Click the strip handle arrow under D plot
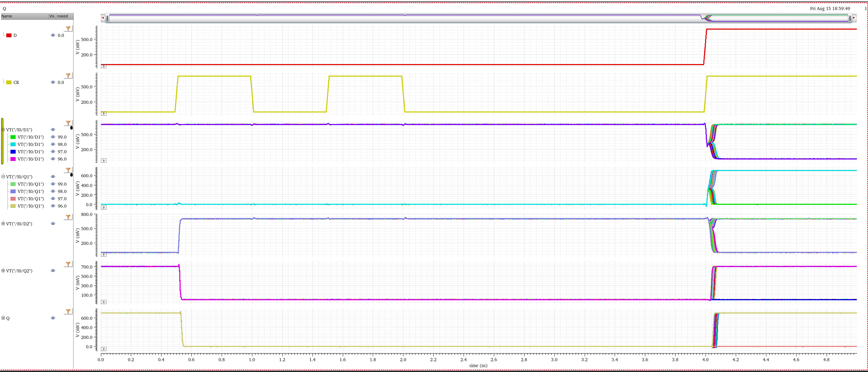Viewport: 868px width, 372px height. coord(104,66)
